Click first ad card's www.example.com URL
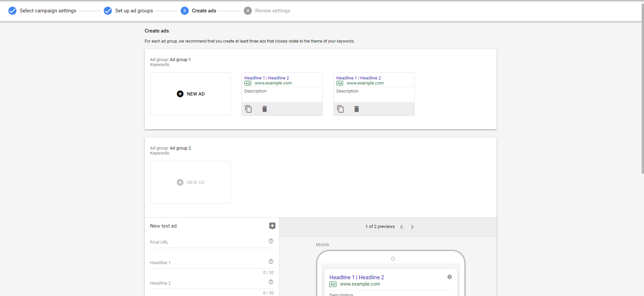 [273, 83]
